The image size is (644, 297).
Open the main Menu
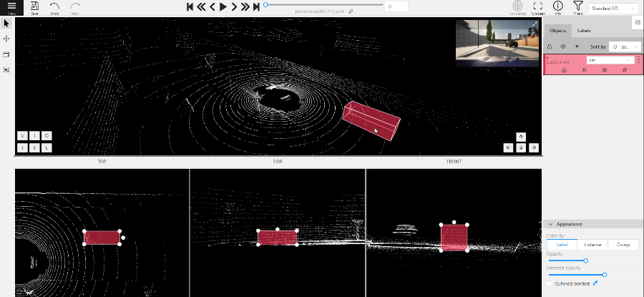click(11, 7)
